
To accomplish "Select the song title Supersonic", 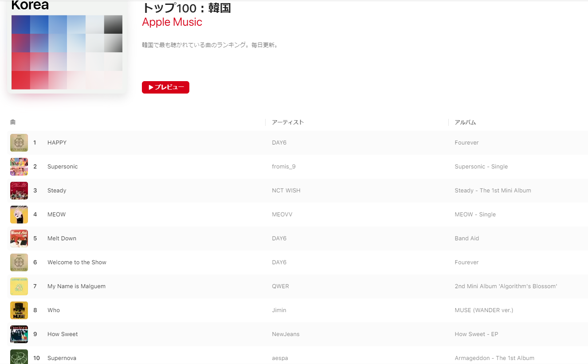I will point(63,167).
